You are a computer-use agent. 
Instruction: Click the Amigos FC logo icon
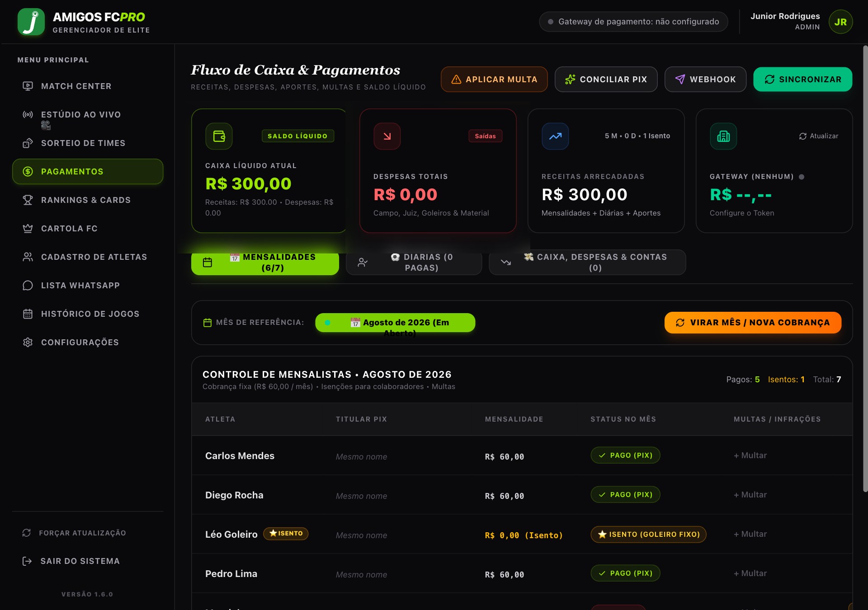(x=31, y=22)
